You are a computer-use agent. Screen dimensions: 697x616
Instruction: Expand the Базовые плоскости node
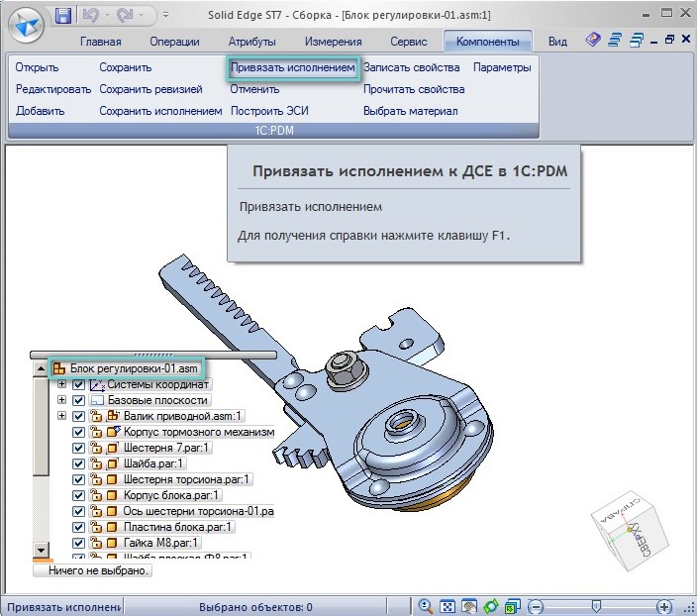61,400
